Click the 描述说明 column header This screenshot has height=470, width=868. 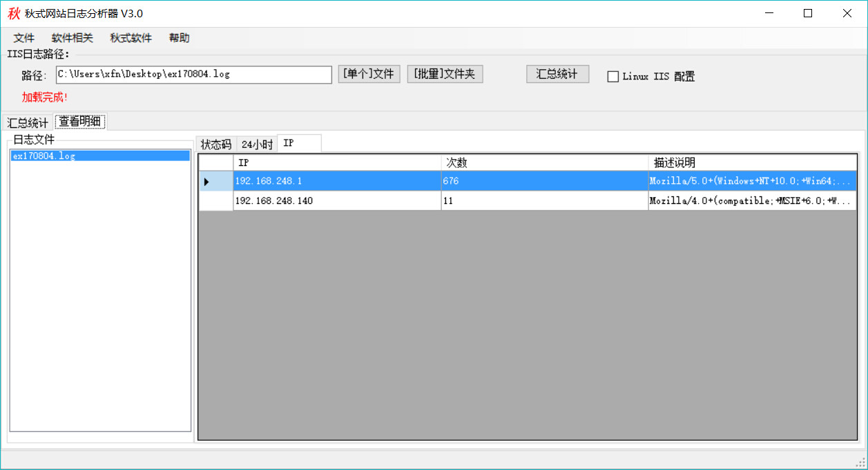coord(752,163)
